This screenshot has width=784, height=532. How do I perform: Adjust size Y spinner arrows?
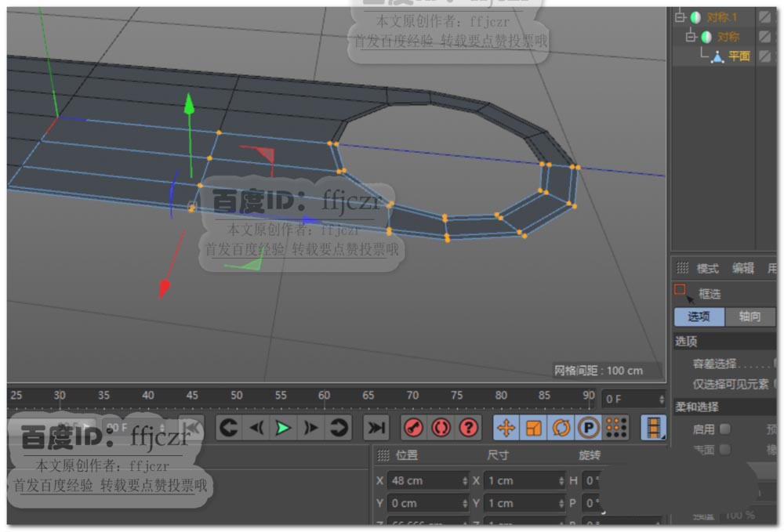[x=561, y=503]
